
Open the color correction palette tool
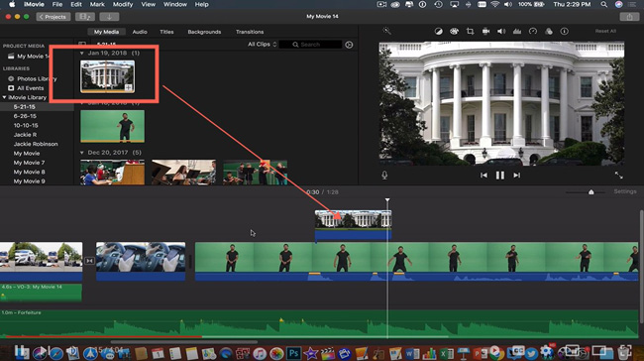point(454,32)
